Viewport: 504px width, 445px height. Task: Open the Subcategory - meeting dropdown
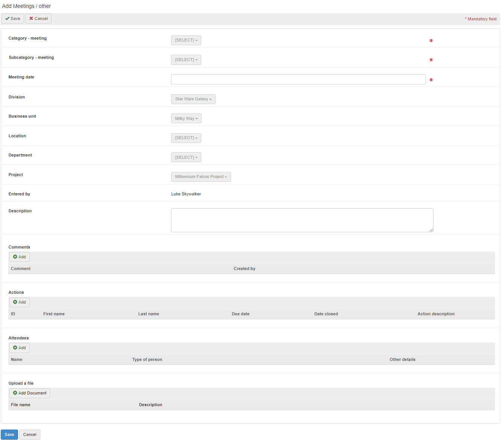186,60
